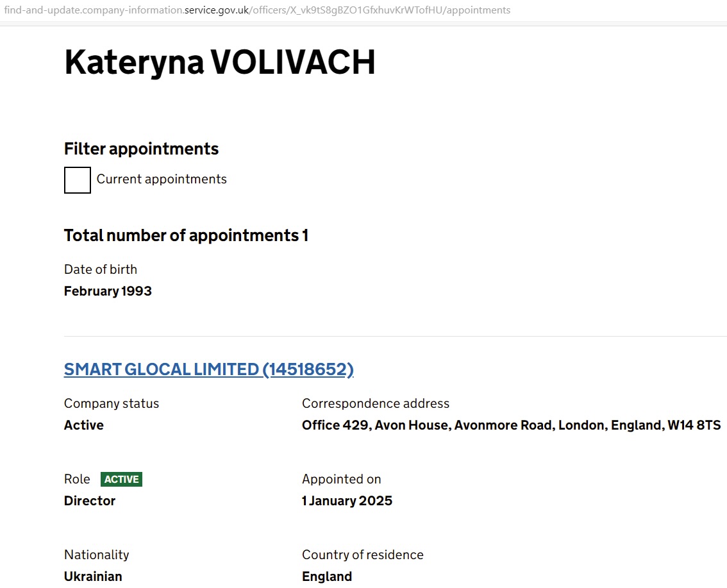Click the 'Current appointments' checkbox label text
The image size is (727, 588).
point(162,180)
